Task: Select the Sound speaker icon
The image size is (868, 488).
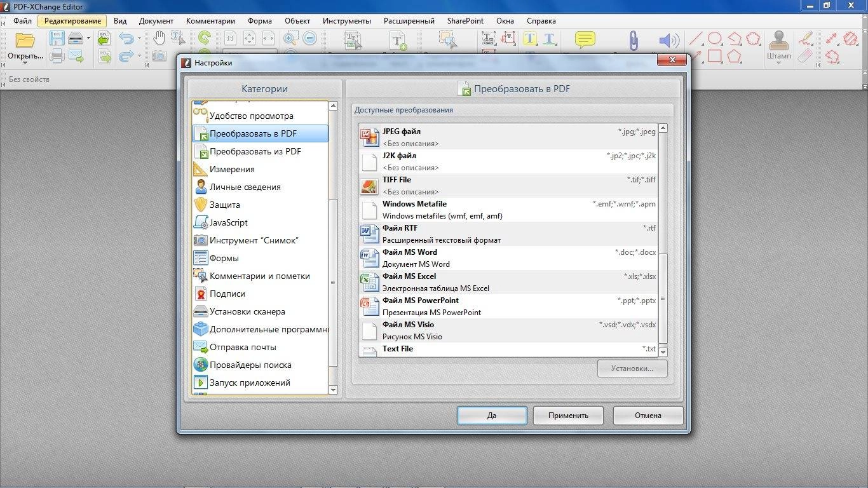Action: (x=669, y=40)
